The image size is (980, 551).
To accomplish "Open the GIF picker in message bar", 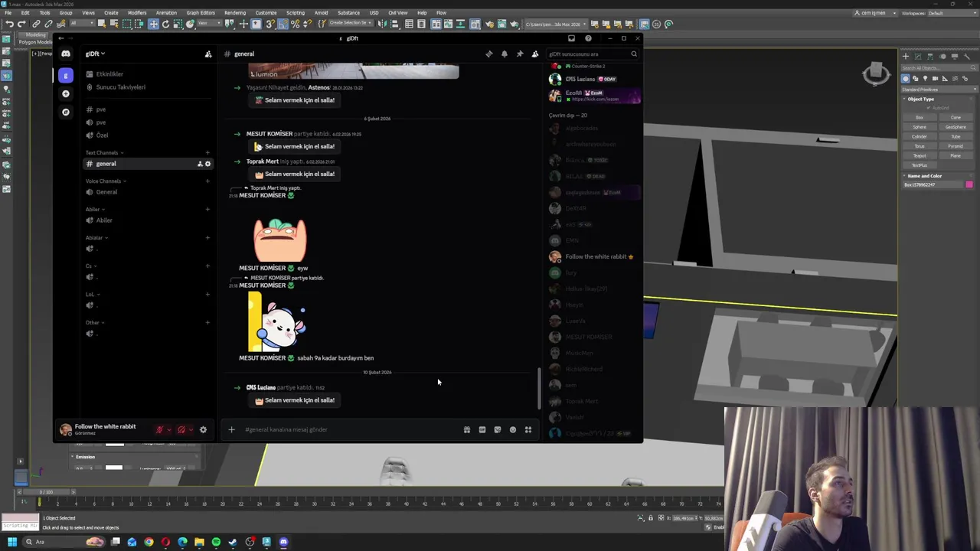I will click(x=482, y=429).
